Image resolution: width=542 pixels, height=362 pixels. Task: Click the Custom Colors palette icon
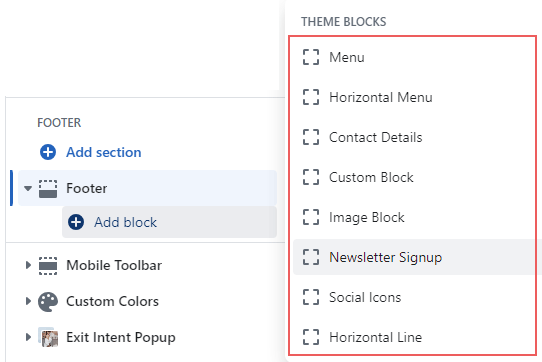pos(48,301)
